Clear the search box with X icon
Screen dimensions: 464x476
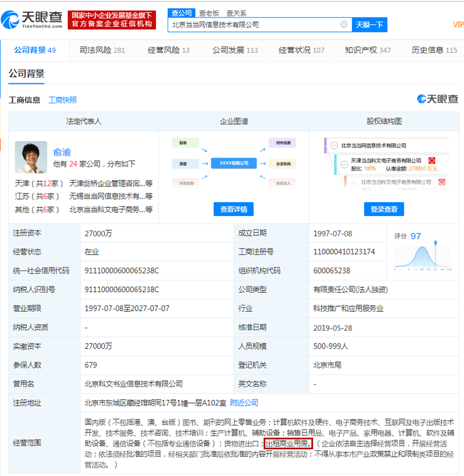343,24
